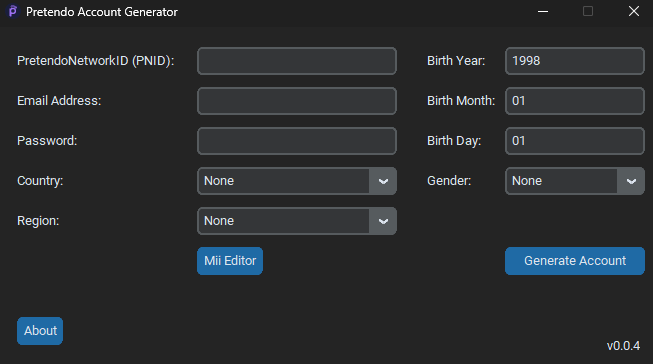Open the Country dropdown
This screenshot has width=653, height=364.
(297, 181)
